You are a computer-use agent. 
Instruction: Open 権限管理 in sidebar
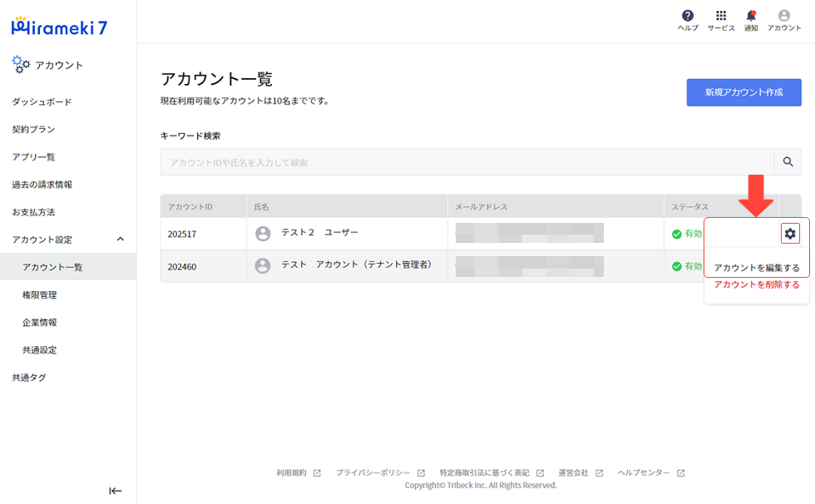[x=40, y=294]
